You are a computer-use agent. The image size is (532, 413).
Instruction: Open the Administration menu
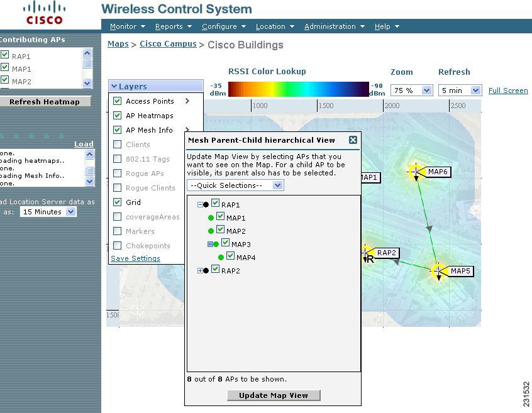(x=334, y=26)
